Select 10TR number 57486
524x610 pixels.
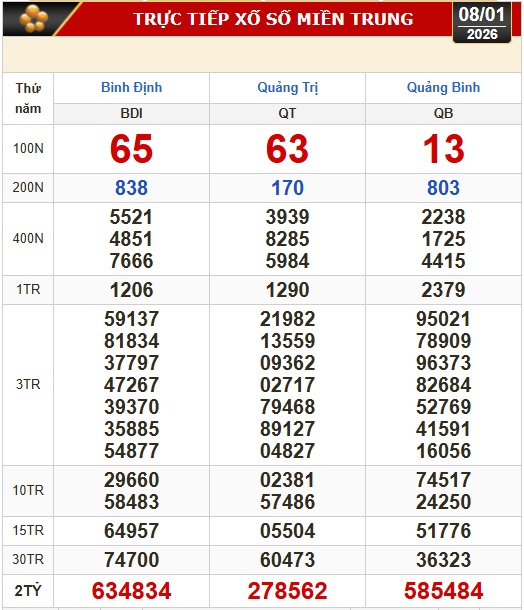[287, 501]
